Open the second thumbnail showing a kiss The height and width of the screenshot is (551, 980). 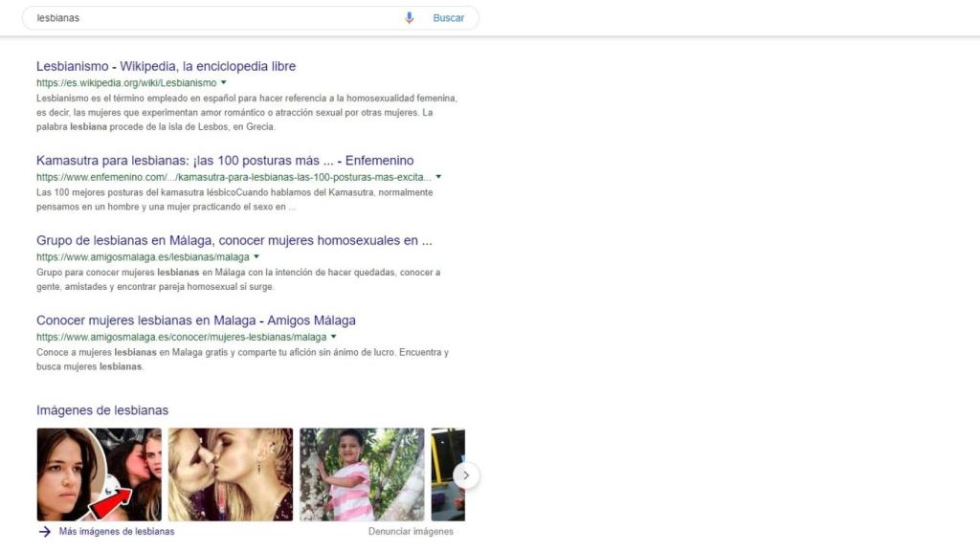[231, 474]
